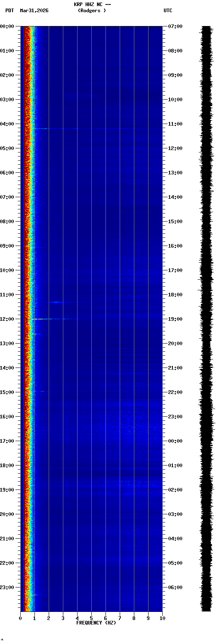Viewport: 224px width, 644px height.
Task: Click the PDT '08:00' time label
Action: pos(7,222)
